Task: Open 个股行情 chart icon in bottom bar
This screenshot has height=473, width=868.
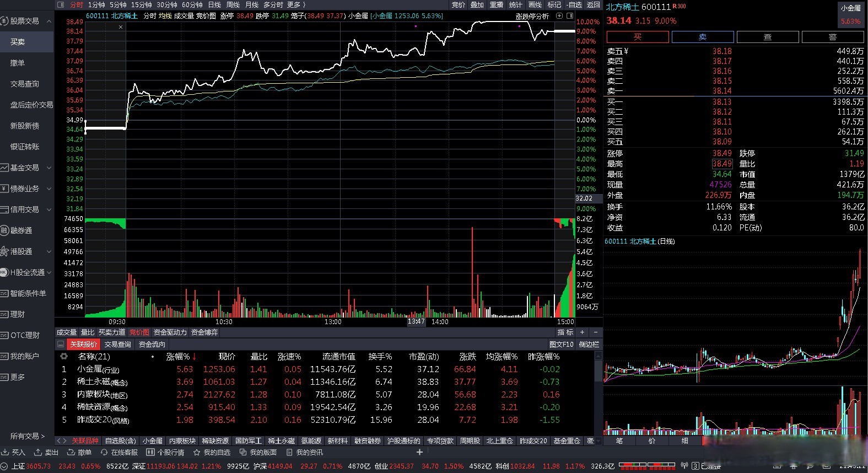Action: (150, 452)
